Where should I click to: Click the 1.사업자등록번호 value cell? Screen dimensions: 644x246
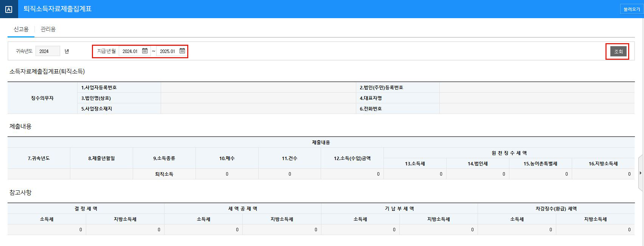coord(258,87)
